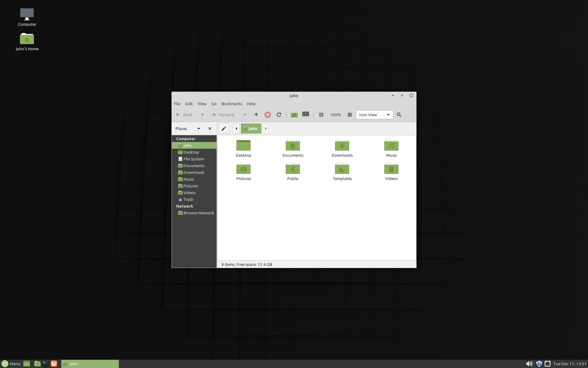Image resolution: width=588 pixels, height=368 pixels.
Task: Click the 100% zoom level button
Action: 335,115
